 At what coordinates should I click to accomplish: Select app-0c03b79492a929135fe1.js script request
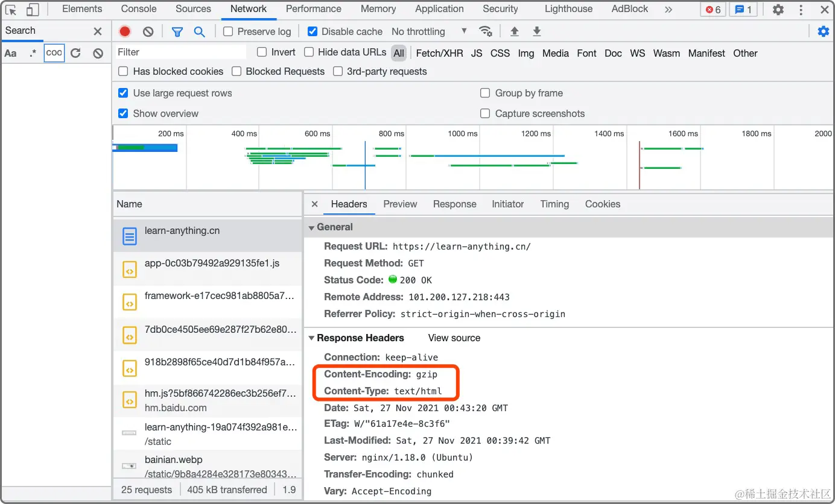[x=207, y=269]
